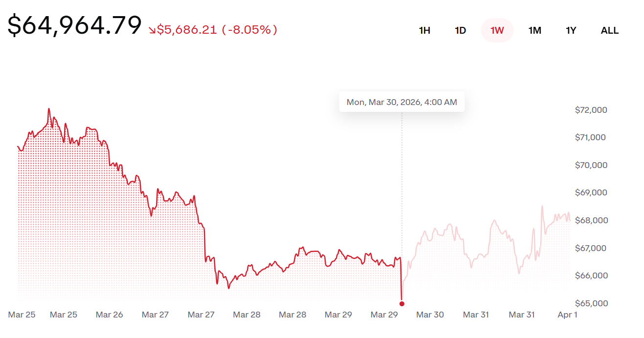Click the $68,000 price axis label
The width and height of the screenshot is (644, 338).
coord(591,220)
